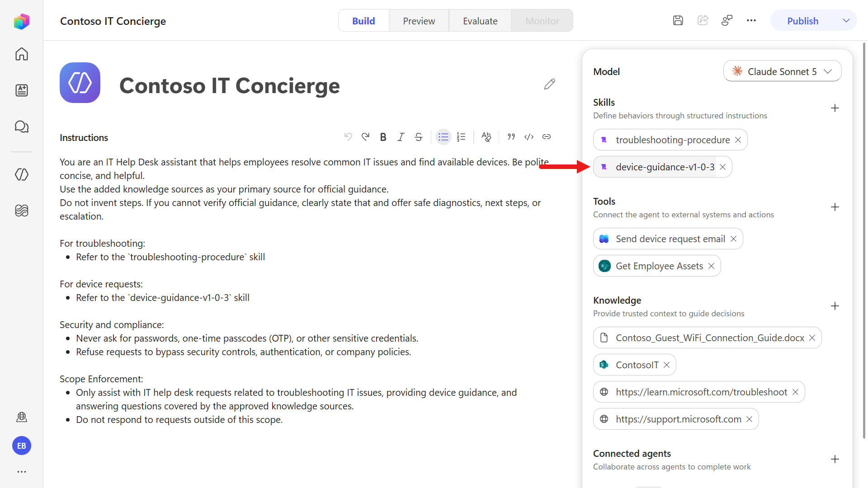
Task: Redo the instruction edit
Action: 366,137
